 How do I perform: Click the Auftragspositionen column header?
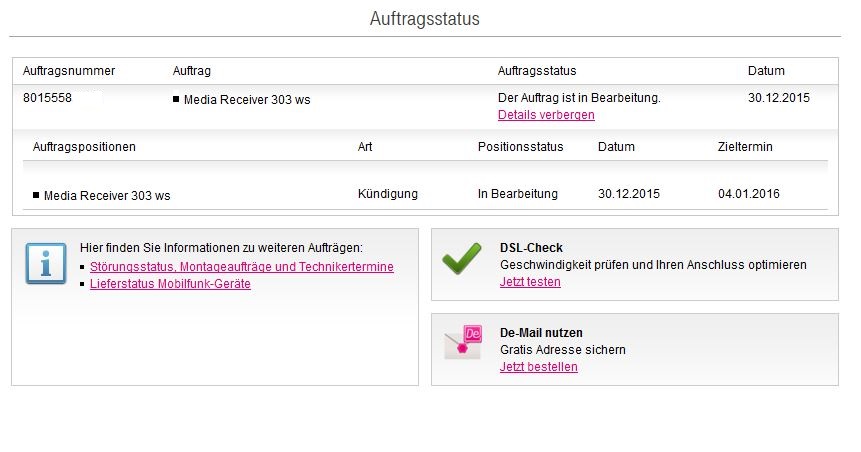click(84, 147)
